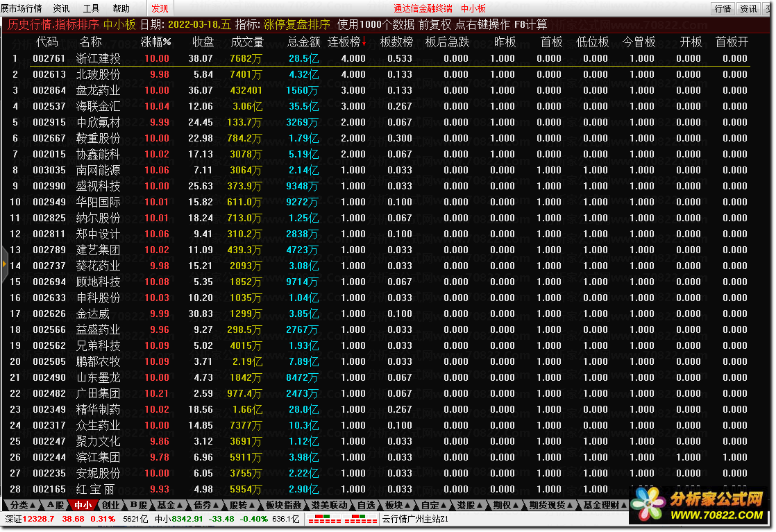Click the 首板 column header

click(552, 42)
